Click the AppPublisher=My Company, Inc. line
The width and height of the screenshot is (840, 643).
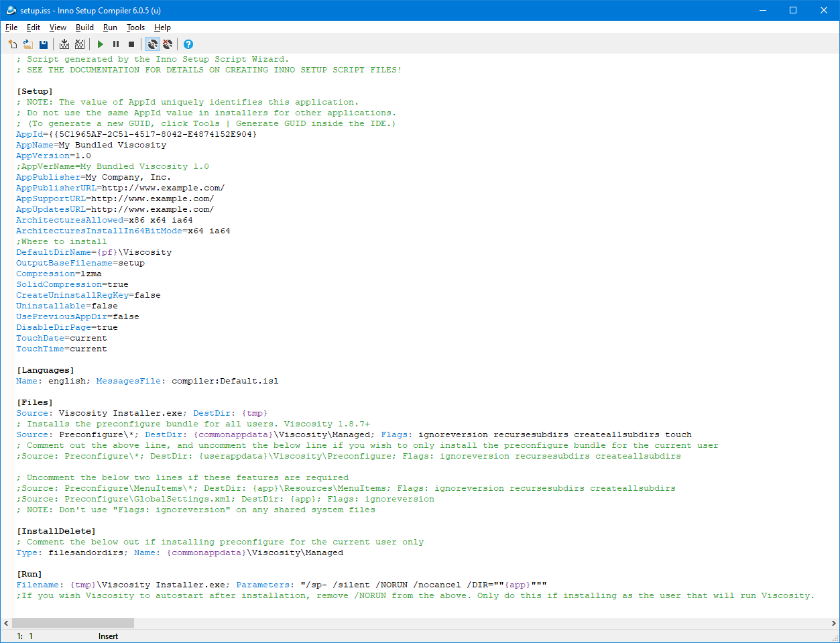click(x=94, y=177)
